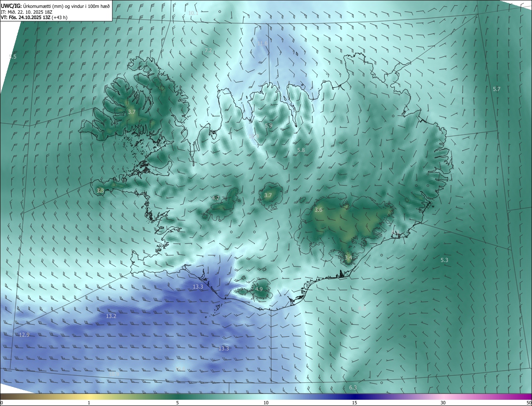The height and width of the screenshot is (406, 532).
Task: Select the valid time line "VT: Fös. 24.10.2025 13Z"
Action: (26, 17)
